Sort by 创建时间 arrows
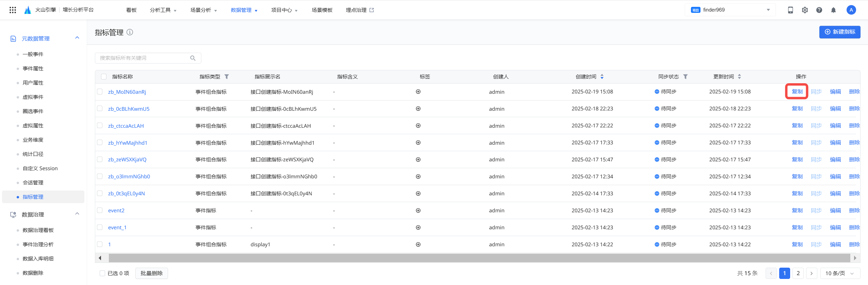Image resolution: width=868 pixels, height=285 pixels. [x=602, y=77]
